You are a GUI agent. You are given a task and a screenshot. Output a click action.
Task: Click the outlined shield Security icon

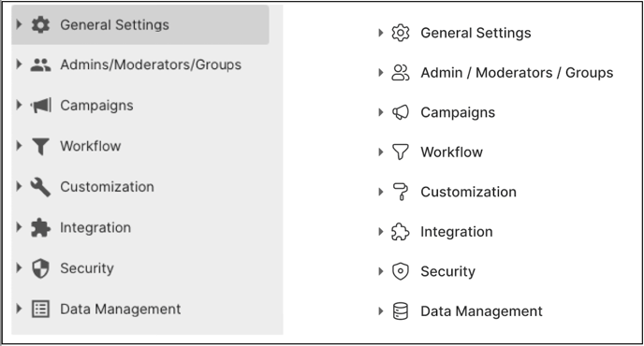tap(400, 271)
